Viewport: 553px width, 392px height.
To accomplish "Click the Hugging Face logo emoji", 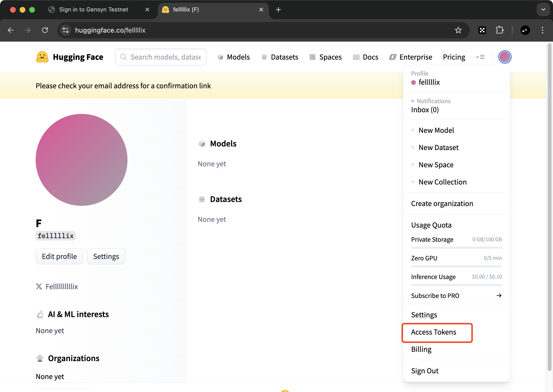I will (x=42, y=57).
